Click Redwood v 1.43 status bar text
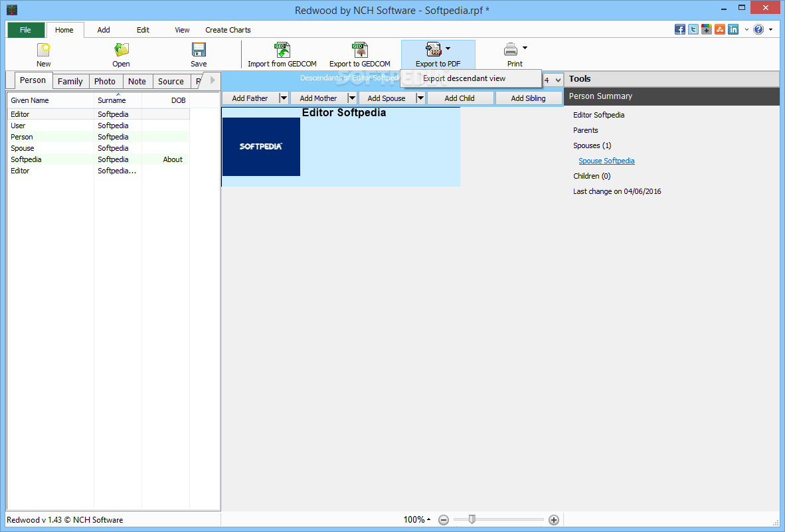The image size is (785, 532). [x=65, y=520]
